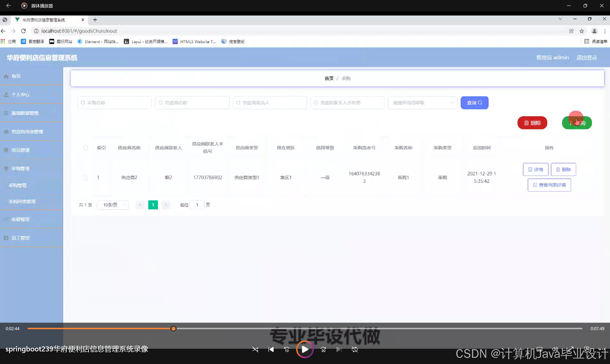Skip back 10 seconds icon
Image resolution: width=610 pixels, height=364 pixels.
click(287, 349)
